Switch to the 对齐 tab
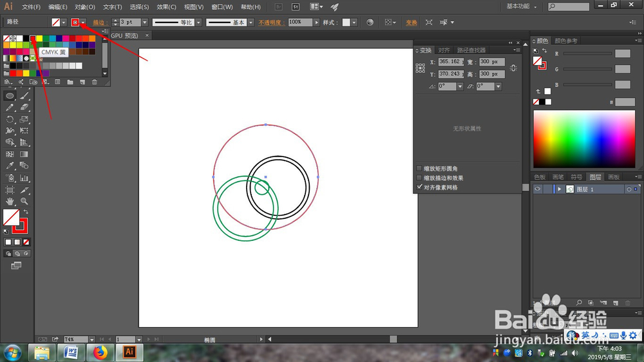 click(x=444, y=50)
